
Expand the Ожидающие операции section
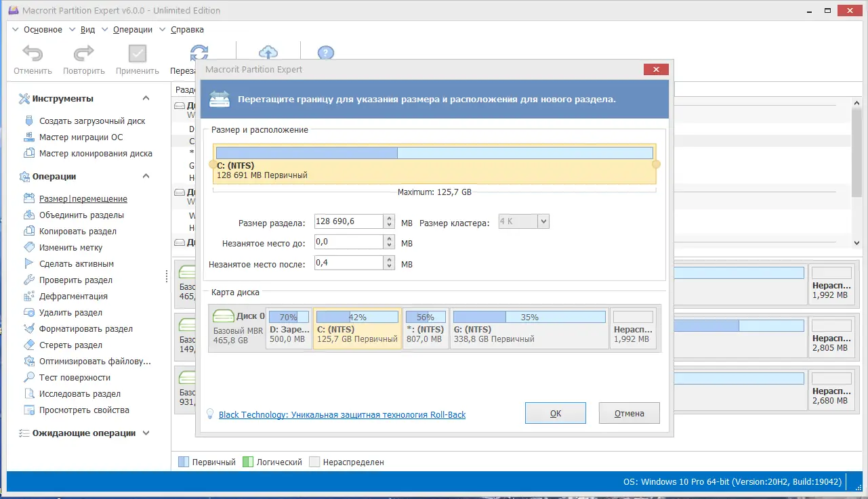pos(146,433)
